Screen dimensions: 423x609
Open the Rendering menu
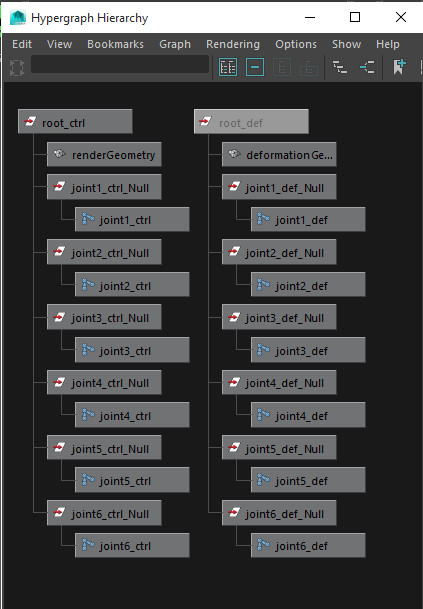click(233, 44)
